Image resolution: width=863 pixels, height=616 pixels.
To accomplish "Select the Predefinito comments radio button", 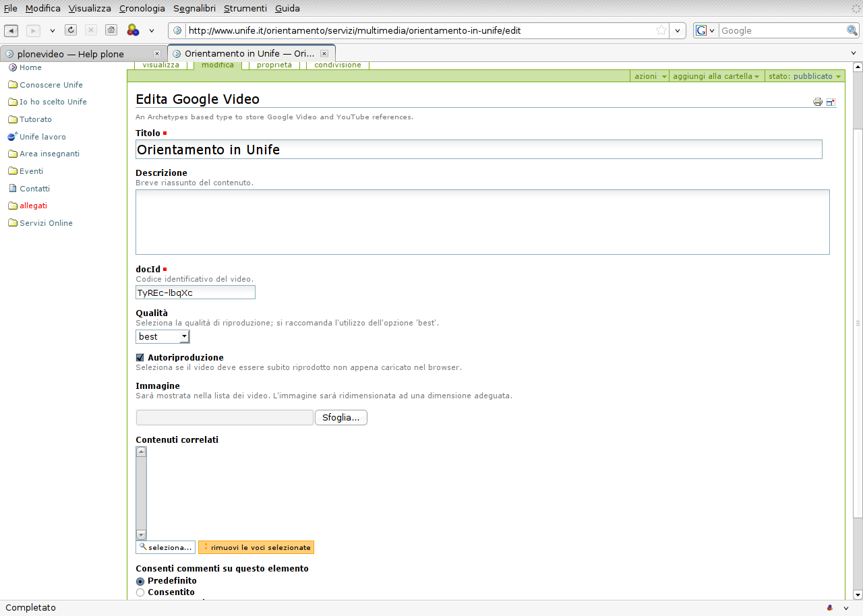I will (140, 581).
